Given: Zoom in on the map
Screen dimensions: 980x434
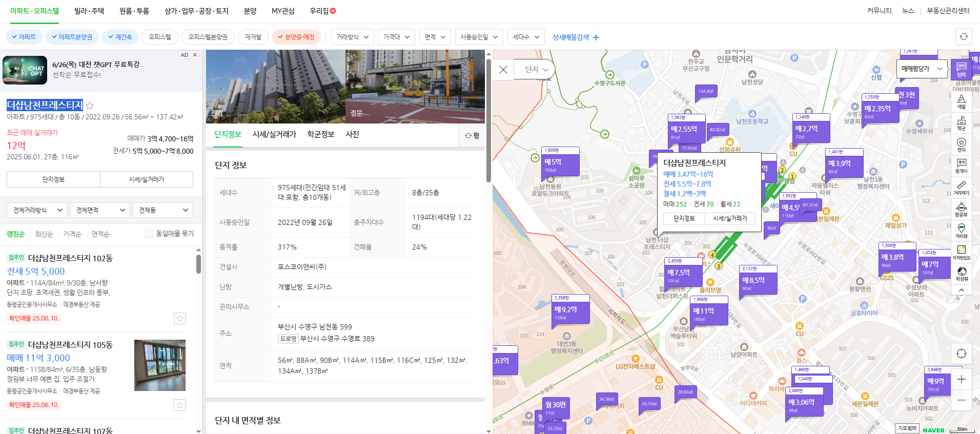Looking at the screenshot, I should (962, 379).
